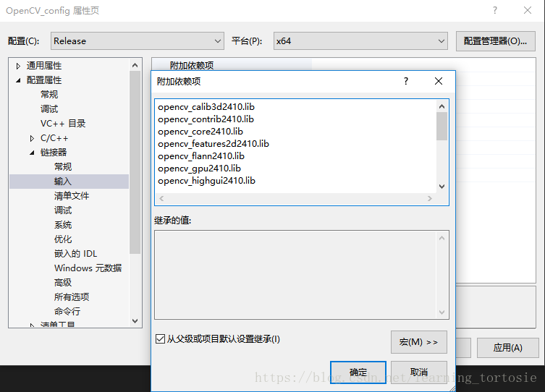Open the 平台(P) x64 dropdown
The width and height of the screenshot is (545, 392).
(x=360, y=41)
